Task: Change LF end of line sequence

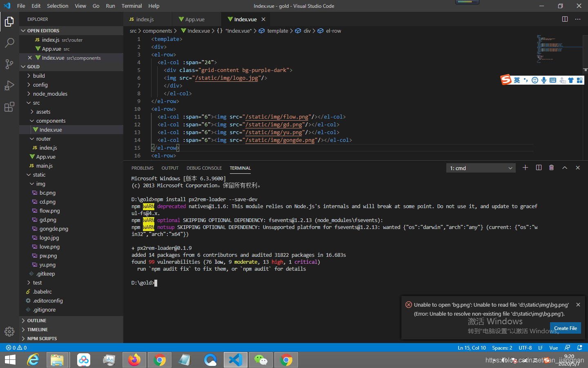Action: 541,348
